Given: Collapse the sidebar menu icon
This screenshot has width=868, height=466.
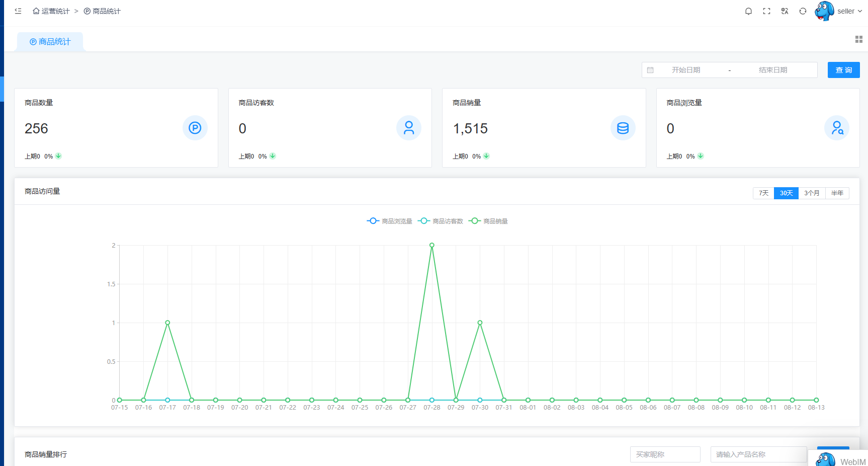Looking at the screenshot, I should 18,11.
